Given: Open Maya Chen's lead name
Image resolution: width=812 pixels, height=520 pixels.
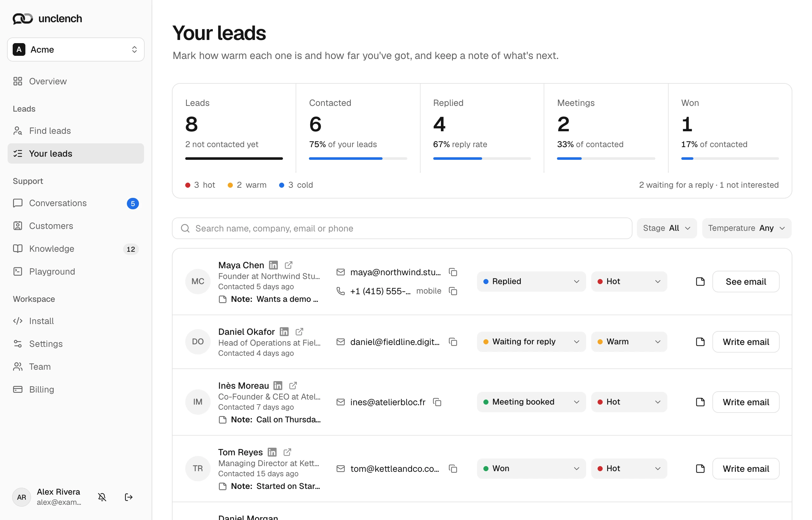Looking at the screenshot, I should coord(241,265).
